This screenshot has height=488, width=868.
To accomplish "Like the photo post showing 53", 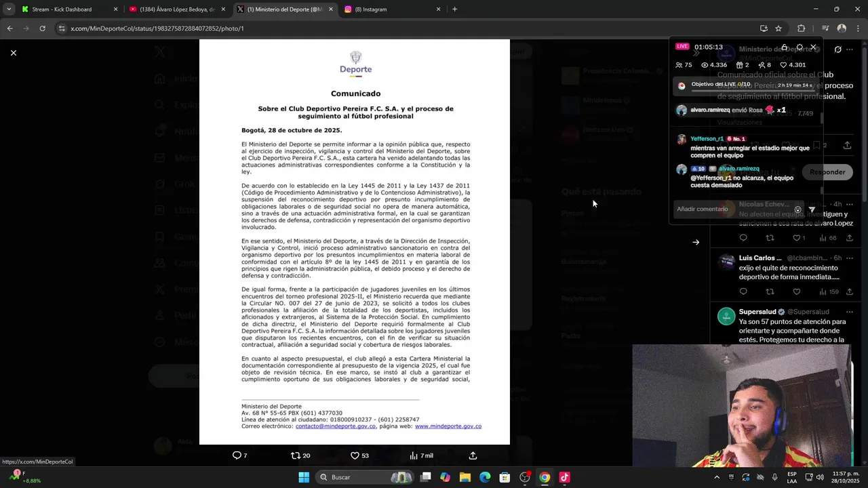I will tap(359, 455).
